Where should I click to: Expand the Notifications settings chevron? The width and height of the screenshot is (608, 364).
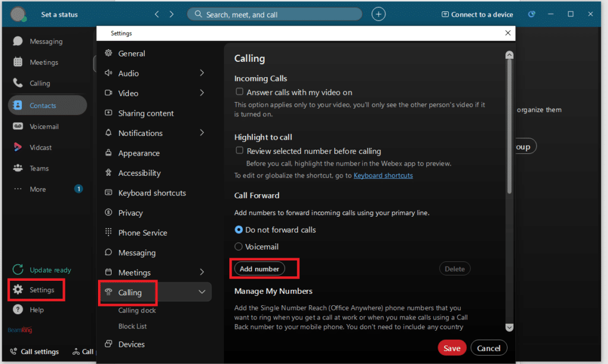[202, 132]
